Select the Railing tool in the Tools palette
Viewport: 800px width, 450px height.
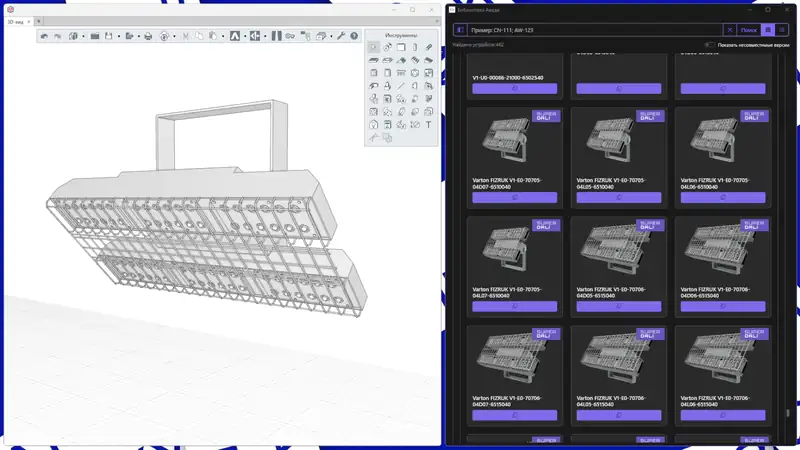[401, 73]
